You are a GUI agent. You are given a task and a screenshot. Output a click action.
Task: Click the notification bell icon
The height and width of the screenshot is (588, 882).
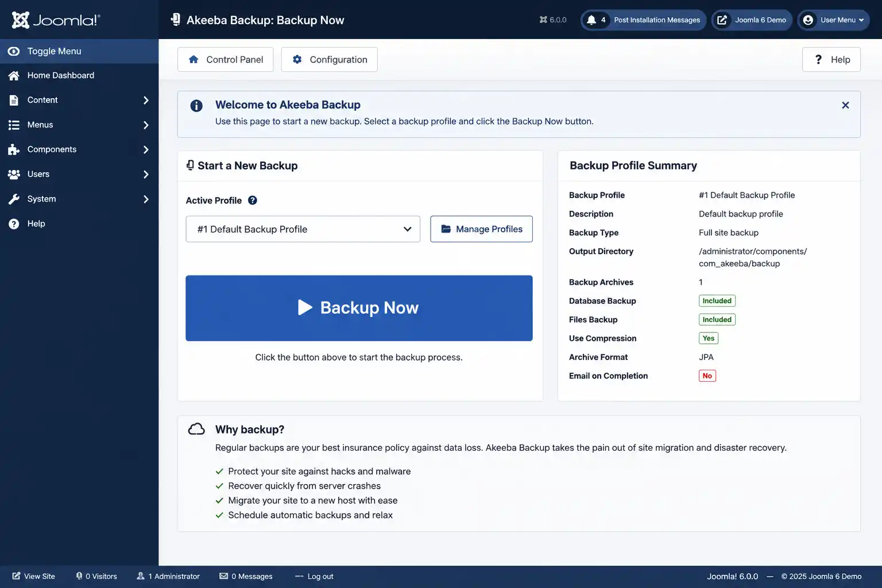(x=591, y=20)
